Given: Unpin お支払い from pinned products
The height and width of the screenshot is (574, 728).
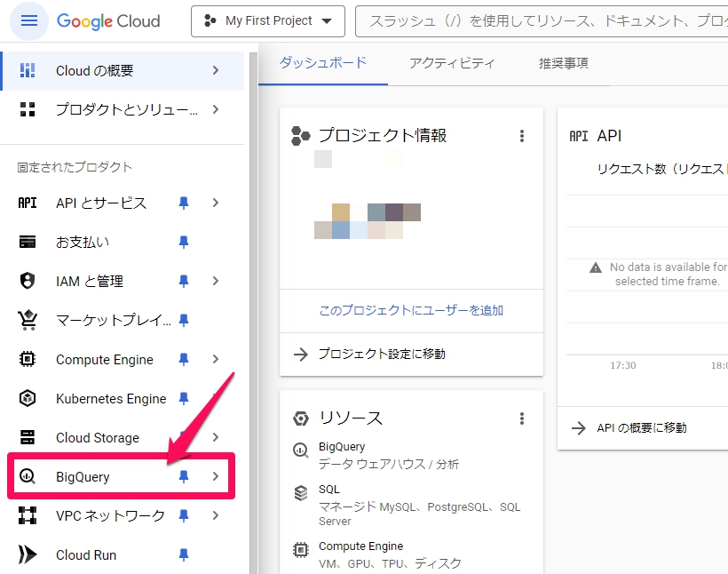Looking at the screenshot, I should click(x=183, y=242).
